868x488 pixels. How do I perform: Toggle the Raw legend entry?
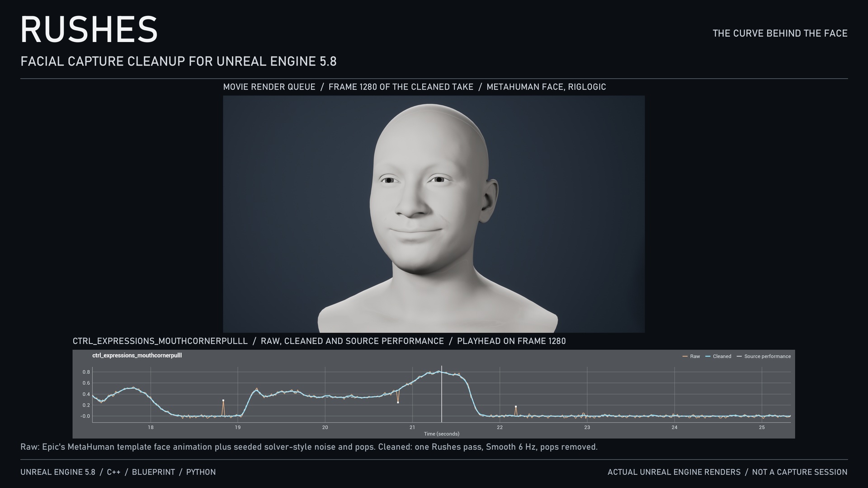click(x=691, y=357)
